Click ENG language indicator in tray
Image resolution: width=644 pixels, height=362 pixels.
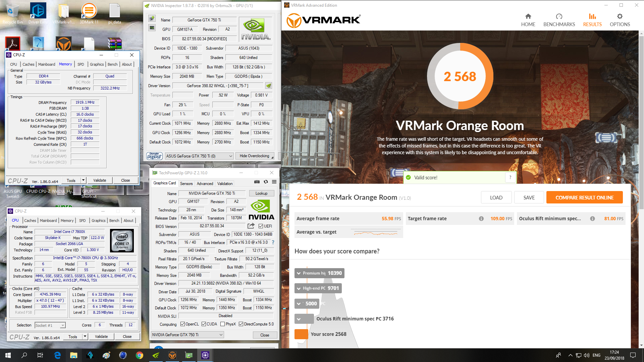click(596, 355)
